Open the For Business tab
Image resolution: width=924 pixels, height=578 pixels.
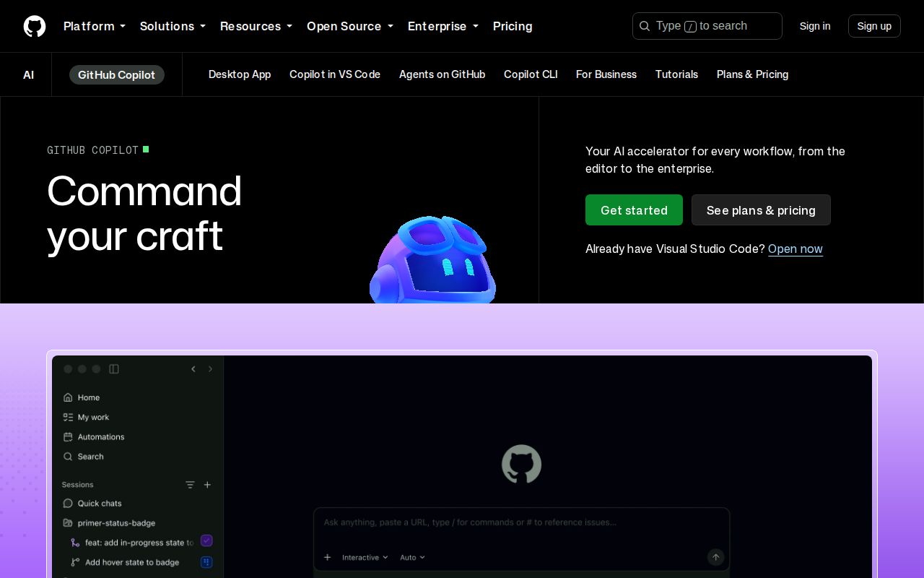(606, 74)
